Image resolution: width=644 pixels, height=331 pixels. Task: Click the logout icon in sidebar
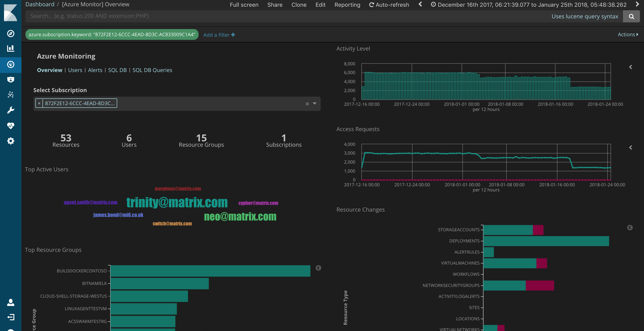11,317
